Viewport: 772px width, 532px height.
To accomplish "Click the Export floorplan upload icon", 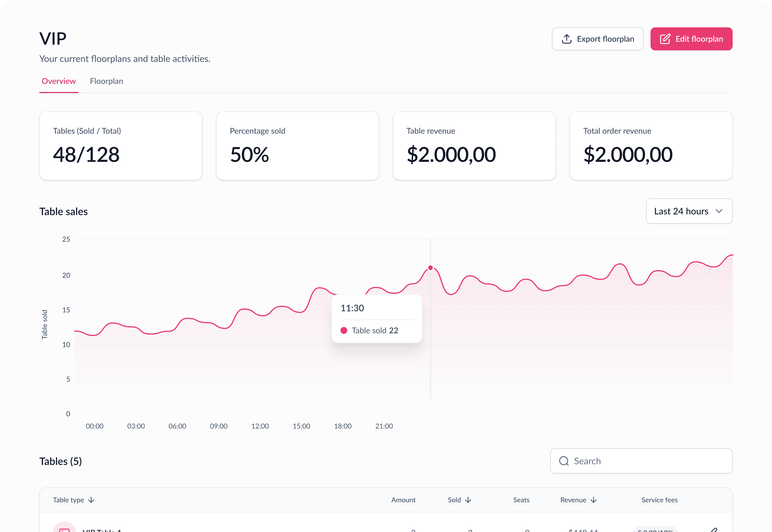I will (567, 39).
